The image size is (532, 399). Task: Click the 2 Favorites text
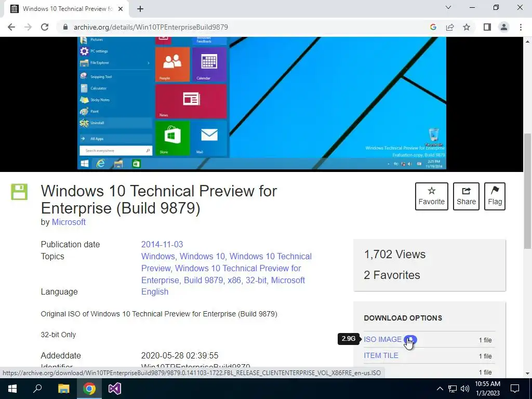pos(392,275)
